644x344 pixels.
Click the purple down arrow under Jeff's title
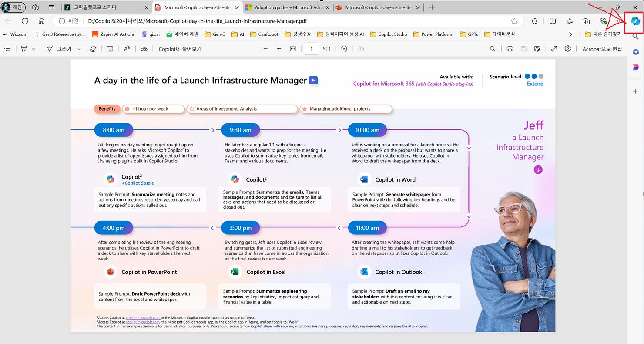click(x=538, y=170)
